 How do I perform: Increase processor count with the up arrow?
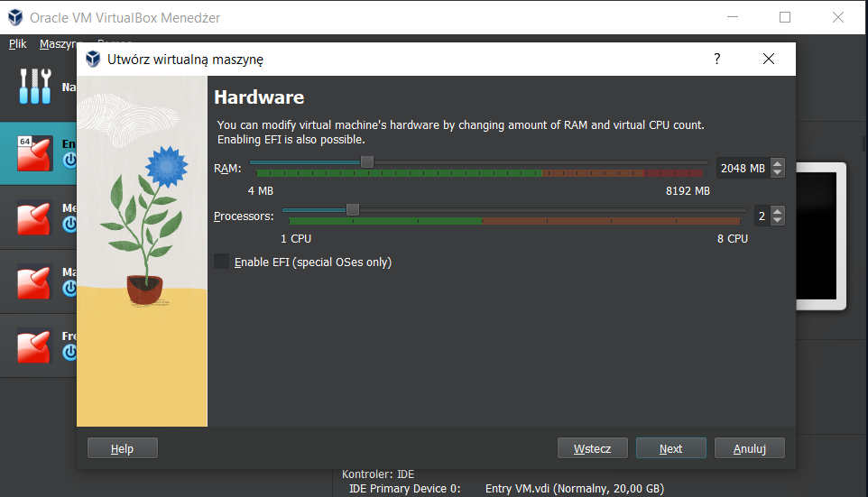click(x=778, y=212)
